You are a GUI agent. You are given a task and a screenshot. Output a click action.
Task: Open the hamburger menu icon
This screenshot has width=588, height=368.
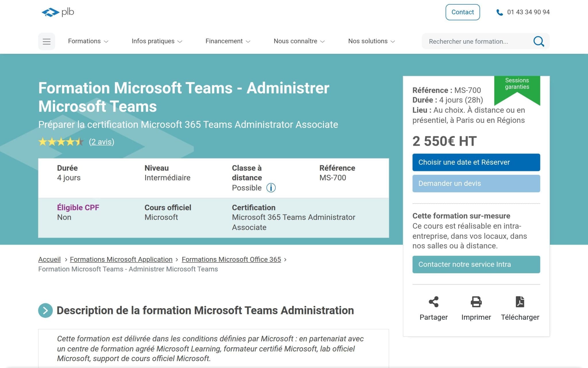coord(47,41)
